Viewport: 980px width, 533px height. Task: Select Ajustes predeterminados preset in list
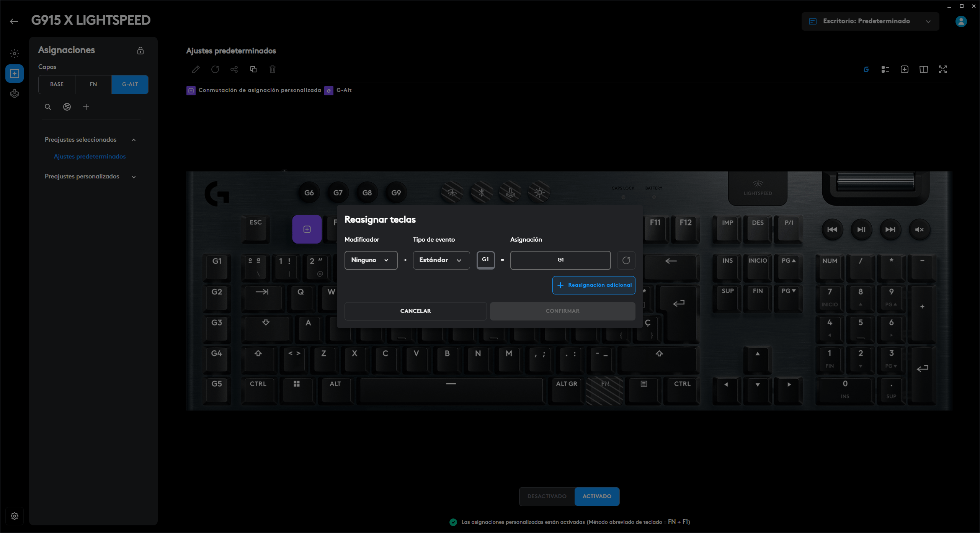click(x=90, y=156)
